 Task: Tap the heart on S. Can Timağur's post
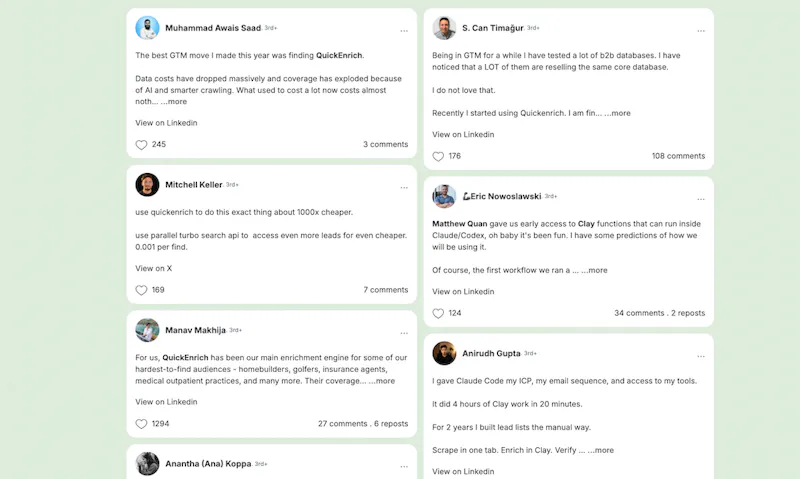point(438,157)
